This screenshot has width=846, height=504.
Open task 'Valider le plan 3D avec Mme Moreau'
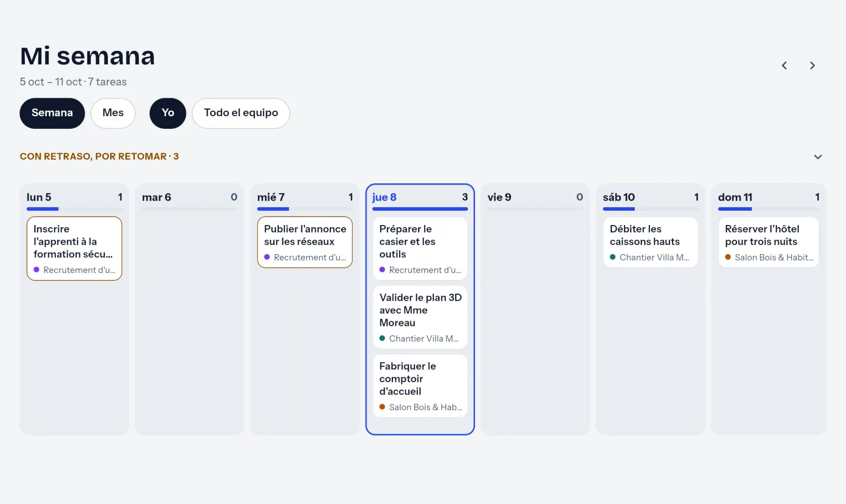coord(420,317)
